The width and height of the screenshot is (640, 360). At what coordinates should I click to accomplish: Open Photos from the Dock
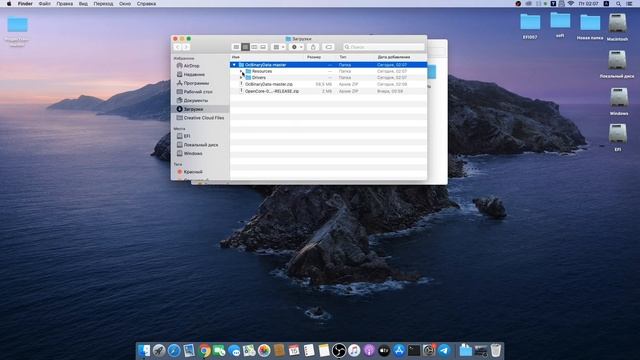(264, 351)
